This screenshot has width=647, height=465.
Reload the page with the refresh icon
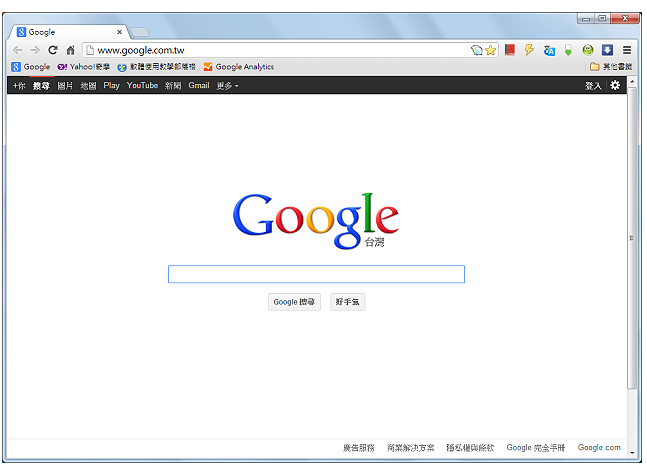pos(53,50)
